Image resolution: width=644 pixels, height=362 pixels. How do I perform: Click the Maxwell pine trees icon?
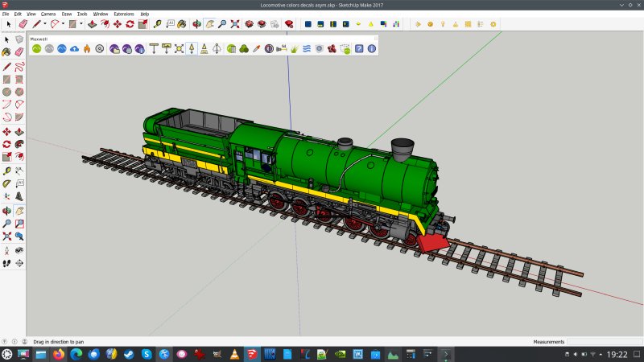tap(244, 49)
